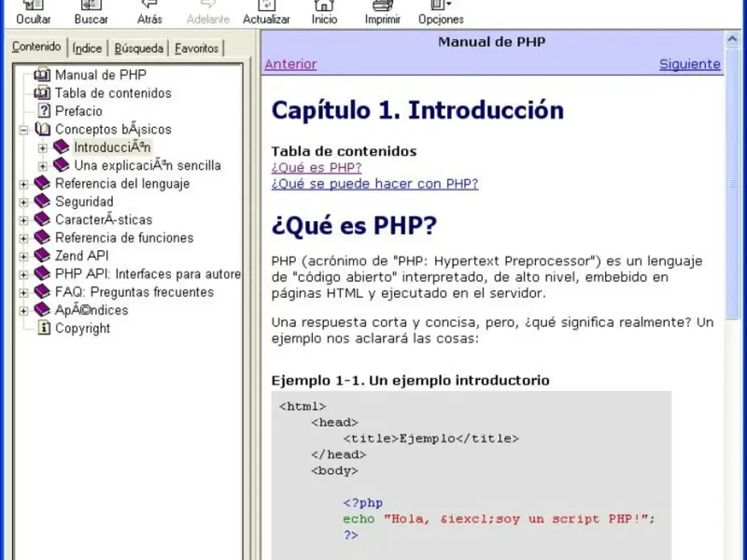Click the content pane scroll up arrow

pos(732,39)
